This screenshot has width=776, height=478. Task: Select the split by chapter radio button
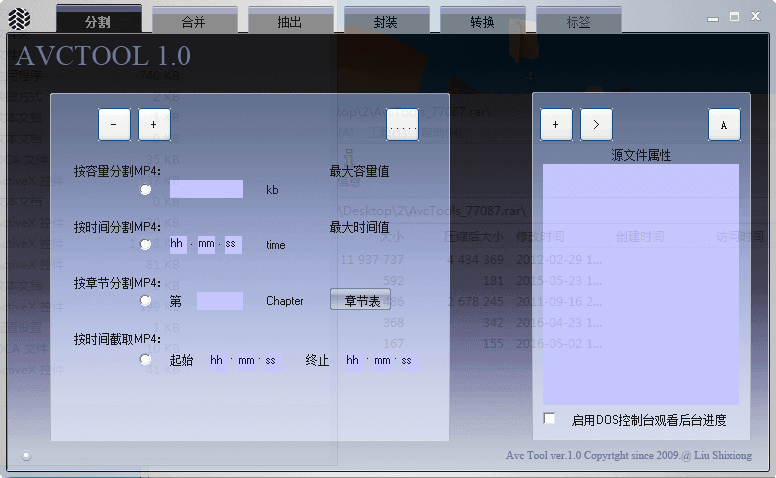point(146,301)
